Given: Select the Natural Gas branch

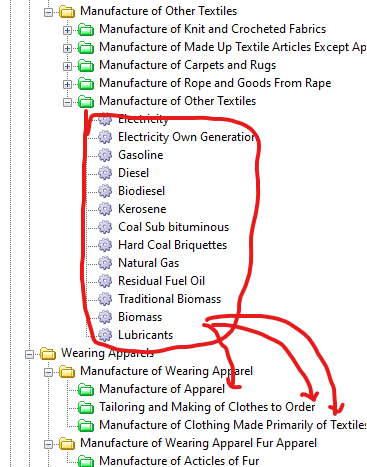Looking at the screenshot, I should (148, 263).
